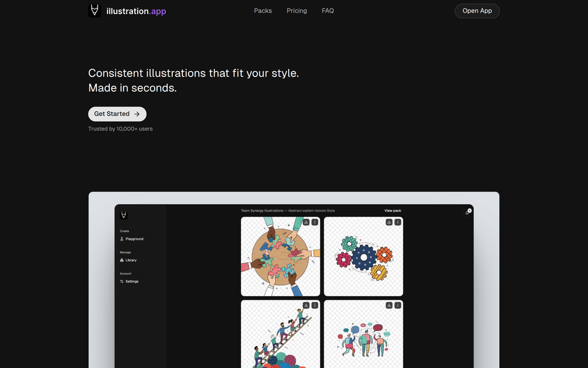The image size is (588, 368).
Task: Open the talking people illustration thumbnail
Action: [x=363, y=334]
